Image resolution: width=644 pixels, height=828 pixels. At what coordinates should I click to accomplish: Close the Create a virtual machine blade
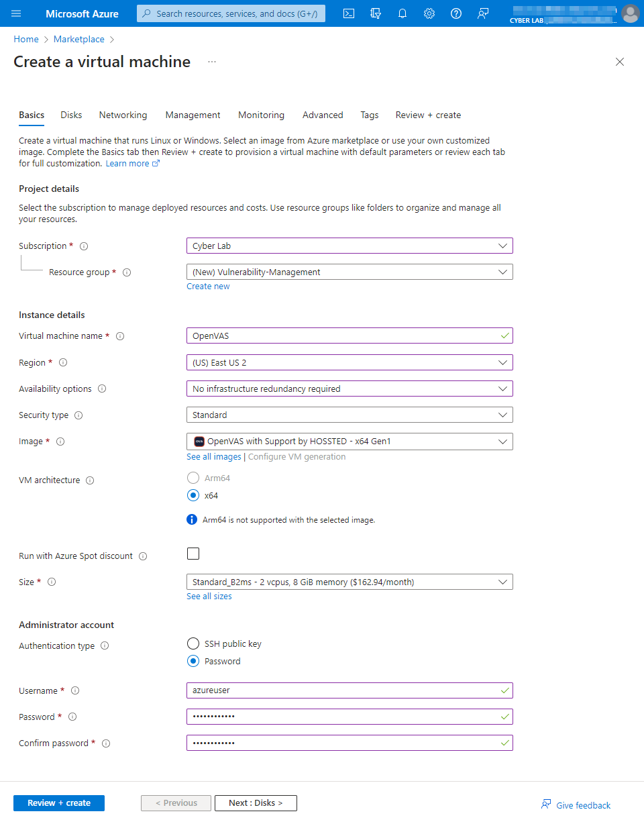point(620,62)
